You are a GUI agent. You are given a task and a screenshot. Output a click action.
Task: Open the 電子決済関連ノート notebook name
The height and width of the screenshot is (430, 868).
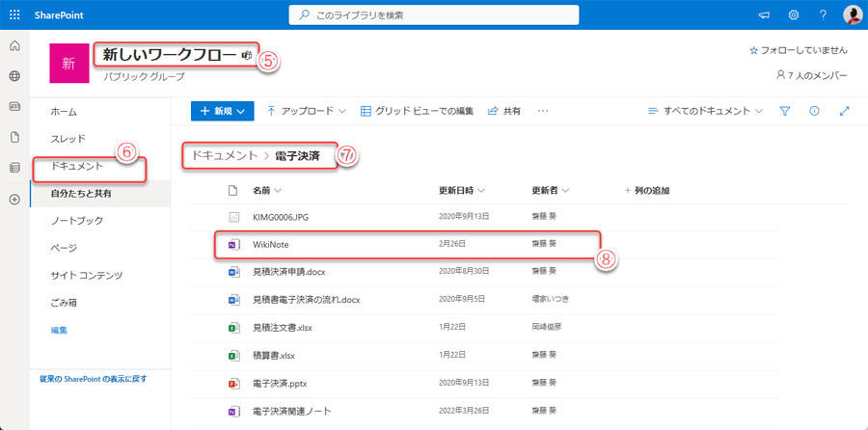pyautogui.click(x=292, y=411)
